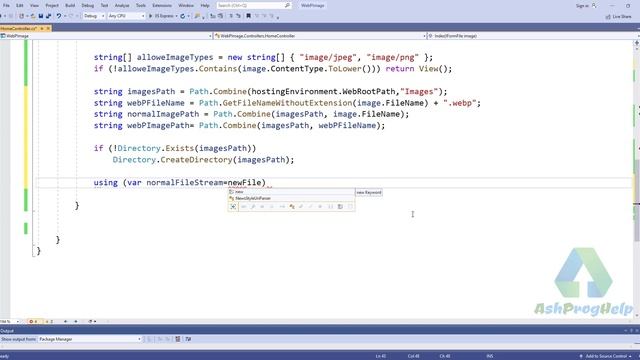Viewport: 640px width, 360px height.
Task: Open the Debug configuration dropdown
Action: [x=94, y=16]
